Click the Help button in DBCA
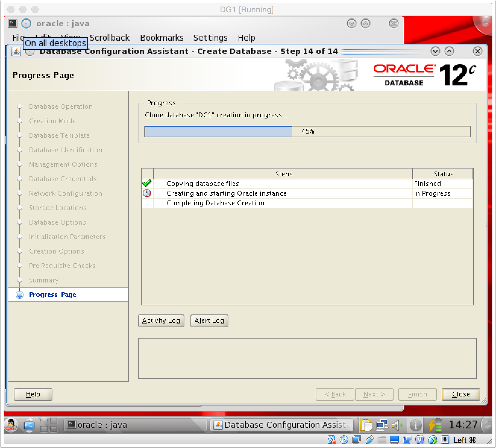Viewport: 496px width, 448px height. [x=33, y=394]
